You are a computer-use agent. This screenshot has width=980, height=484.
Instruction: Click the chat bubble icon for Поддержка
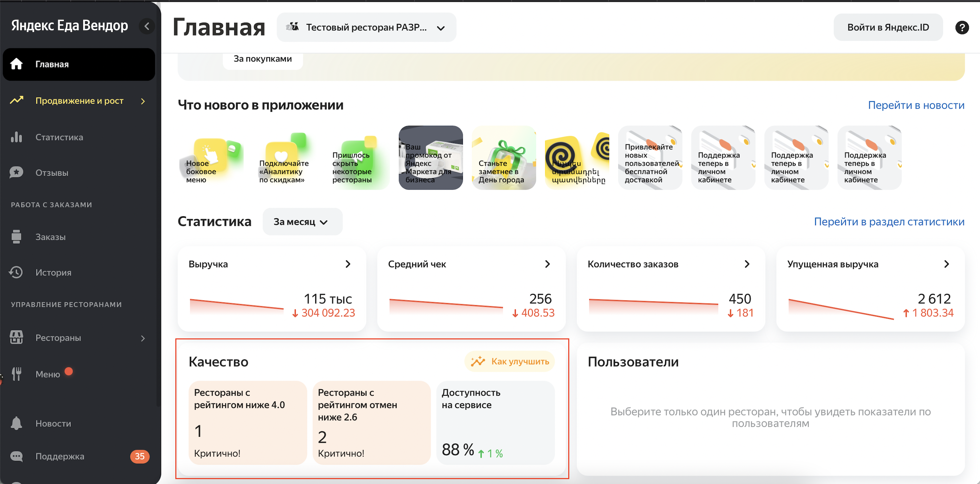pyautogui.click(x=16, y=456)
